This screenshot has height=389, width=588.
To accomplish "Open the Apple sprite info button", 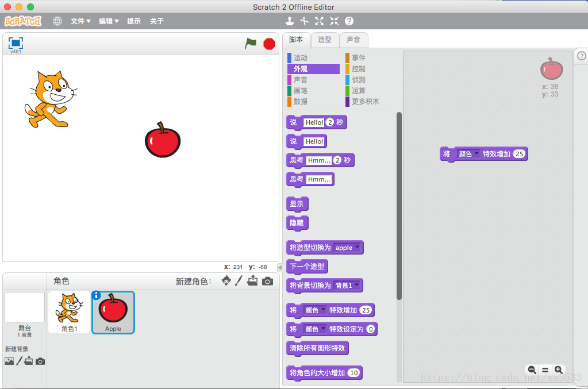I will pyautogui.click(x=97, y=295).
